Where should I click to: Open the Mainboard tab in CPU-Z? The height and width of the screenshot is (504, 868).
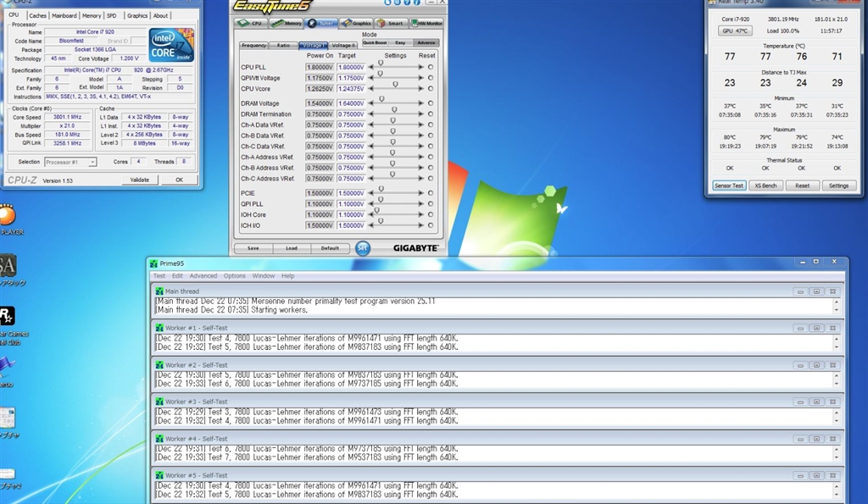click(x=64, y=15)
